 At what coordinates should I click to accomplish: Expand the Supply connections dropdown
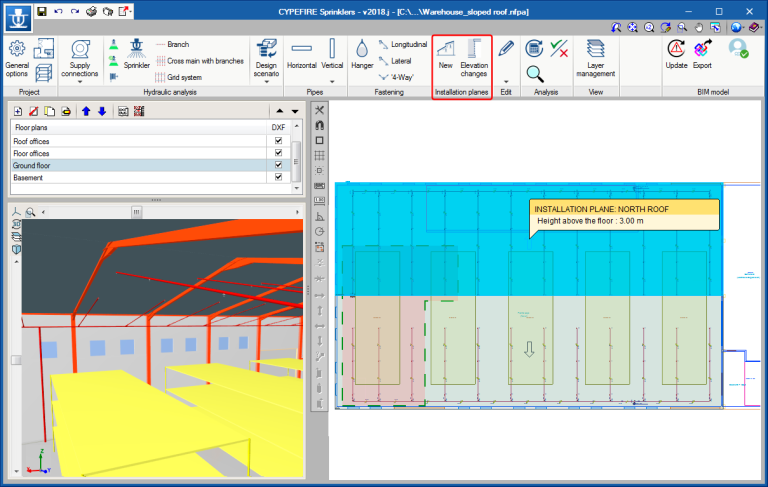(80, 82)
